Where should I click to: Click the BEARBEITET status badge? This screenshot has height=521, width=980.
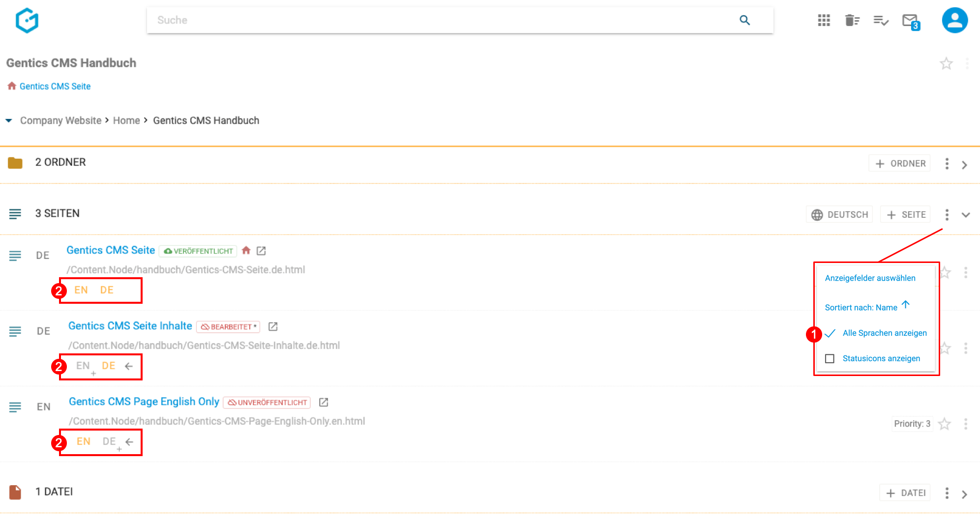pos(228,327)
